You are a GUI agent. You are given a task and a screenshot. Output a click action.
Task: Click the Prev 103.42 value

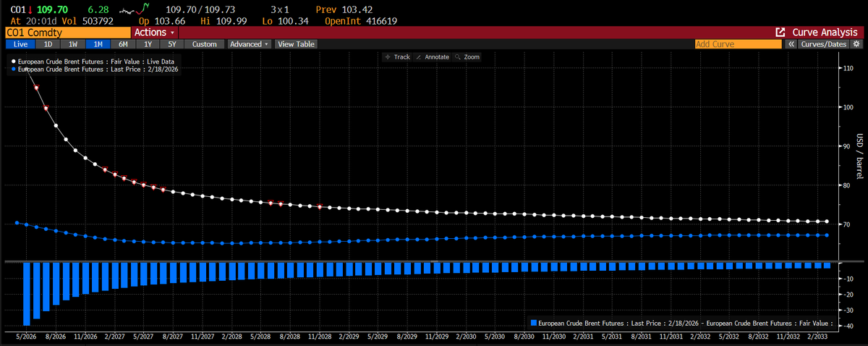point(345,10)
